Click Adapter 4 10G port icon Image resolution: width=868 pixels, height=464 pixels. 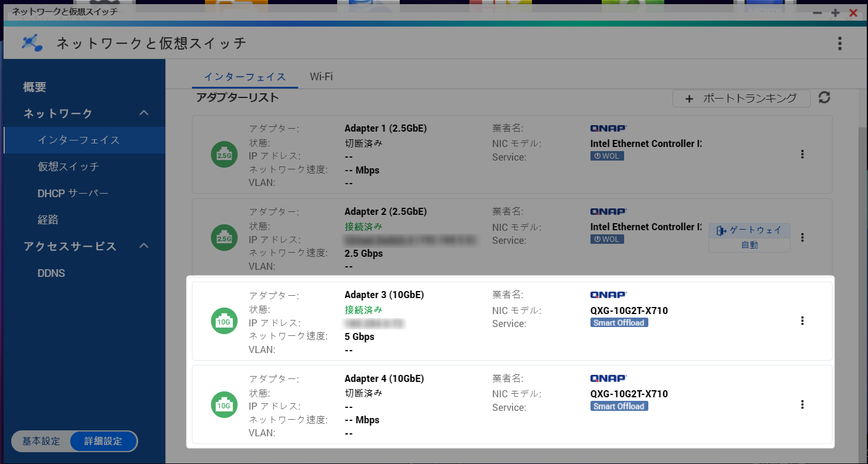(224, 405)
